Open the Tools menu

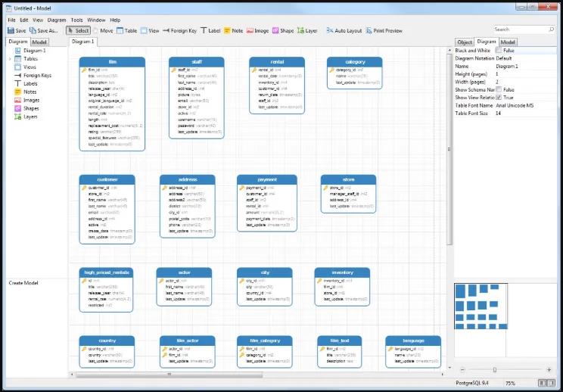tap(77, 20)
